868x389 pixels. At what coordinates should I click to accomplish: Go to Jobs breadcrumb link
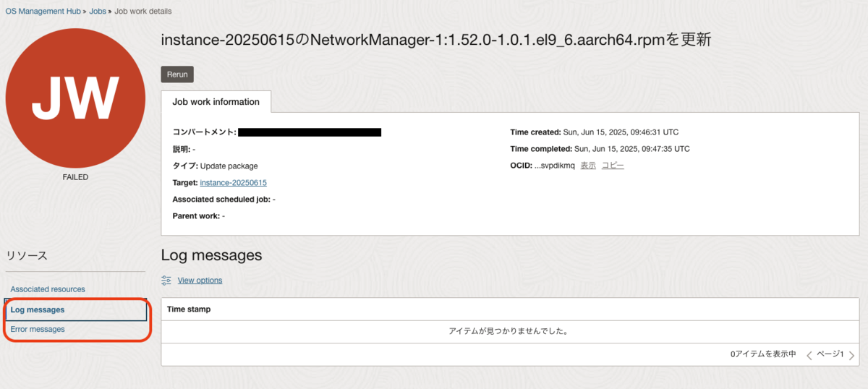[98, 12]
